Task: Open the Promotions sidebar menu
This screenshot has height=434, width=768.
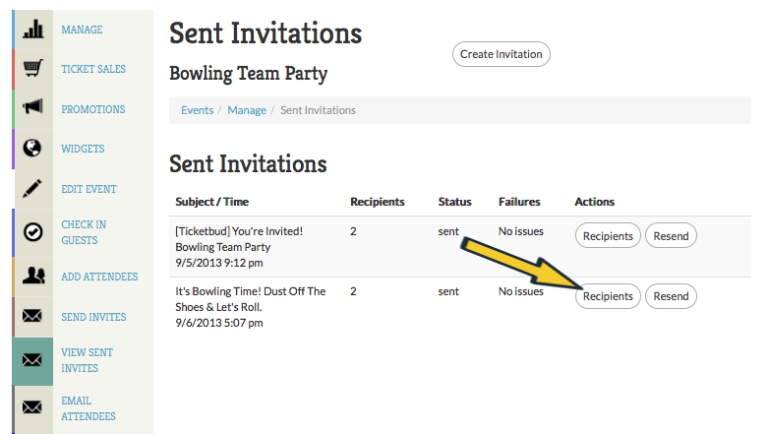Action: pyautogui.click(x=93, y=109)
